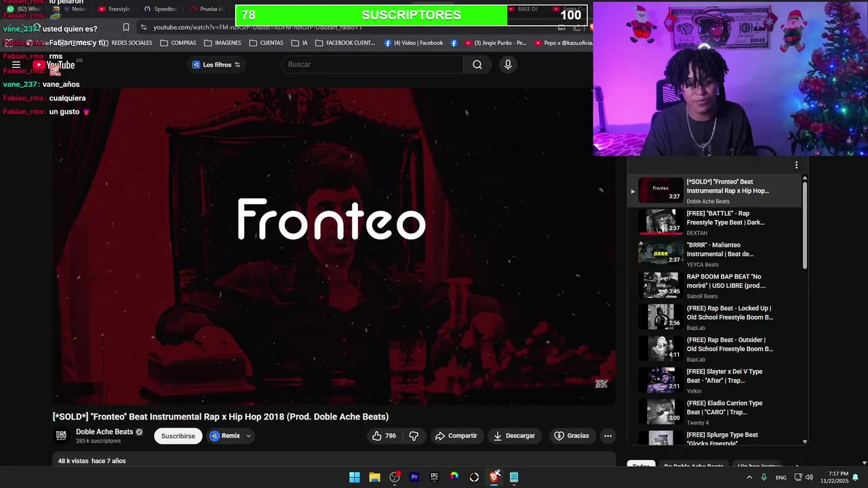This screenshot has width=868, height=488.
Task: Open more actions three-dot menu under video
Action: click(x=608, y=436)
